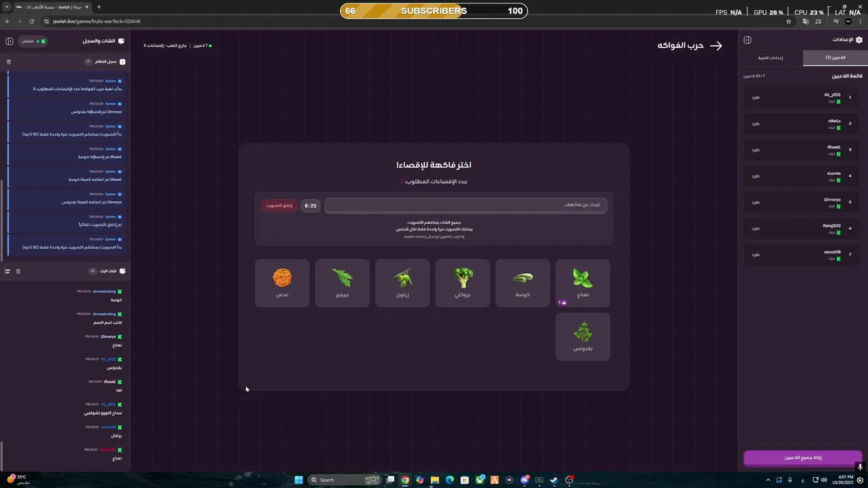Select the parsley (بقدونس) card
This screenshot has width=868, height=488.
(x=583, y=336)
